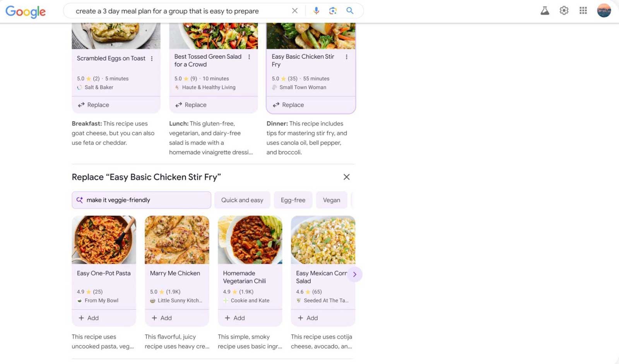Clear the search query text

pyautogui.click(x=295, y=11)
